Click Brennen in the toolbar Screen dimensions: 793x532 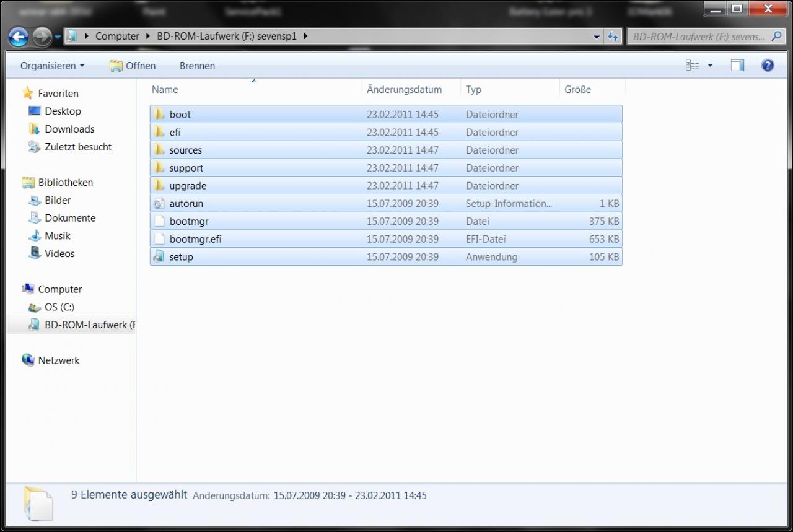pos(197,66)
